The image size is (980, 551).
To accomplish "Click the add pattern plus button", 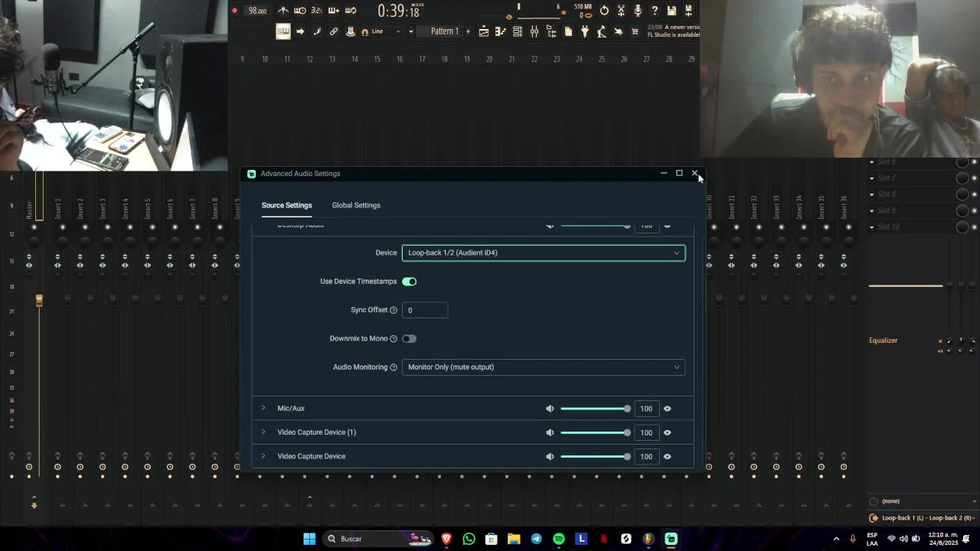I will pos(468,31).
